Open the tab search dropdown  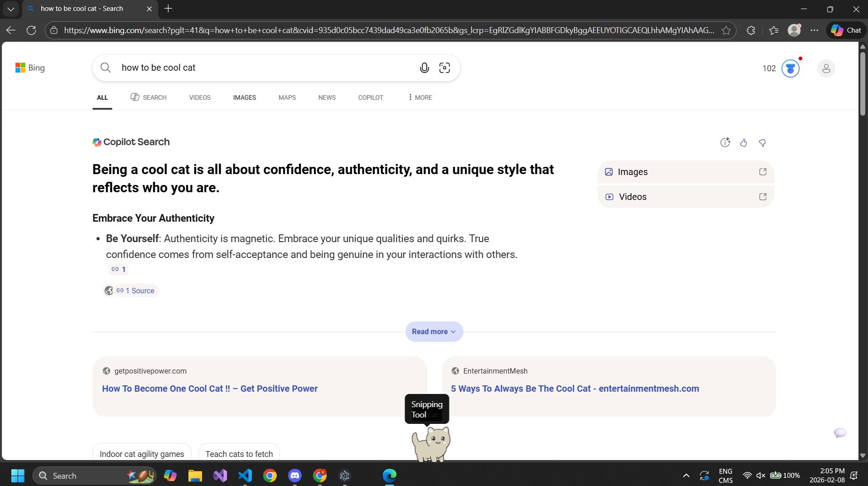11,9
